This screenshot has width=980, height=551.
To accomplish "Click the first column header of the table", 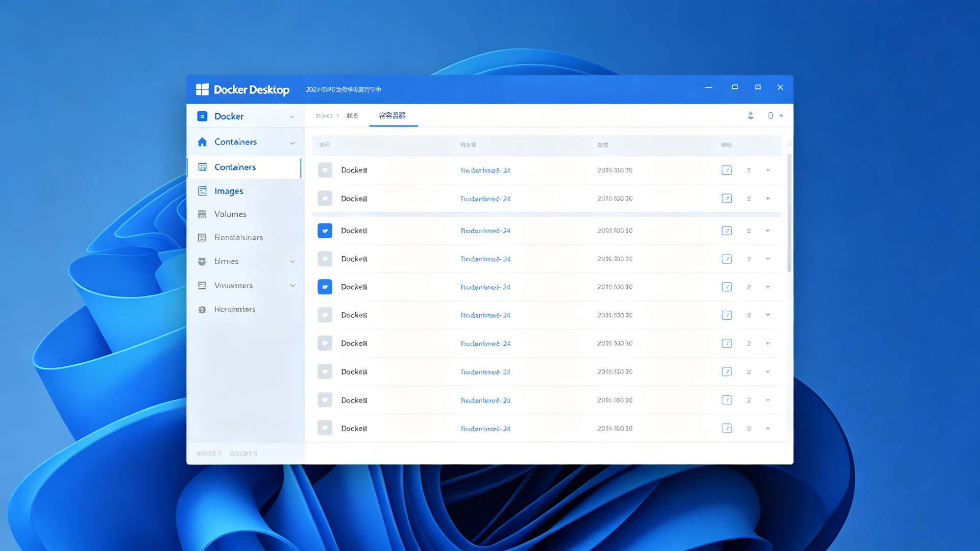I will pyautogui.click(x=324, y=145).
